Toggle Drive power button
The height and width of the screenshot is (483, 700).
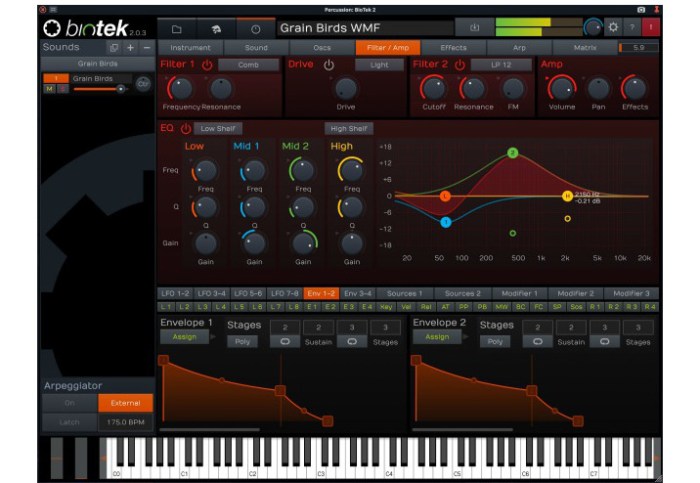(329, 65)
